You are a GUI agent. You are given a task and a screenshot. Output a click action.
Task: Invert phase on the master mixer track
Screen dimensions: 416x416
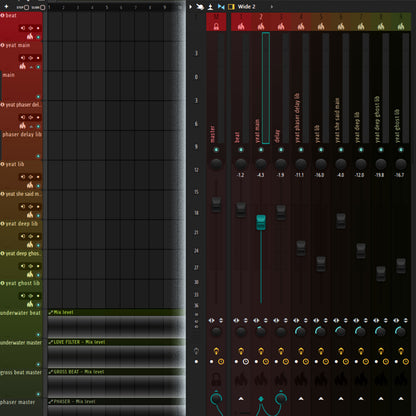pos(221,320)
